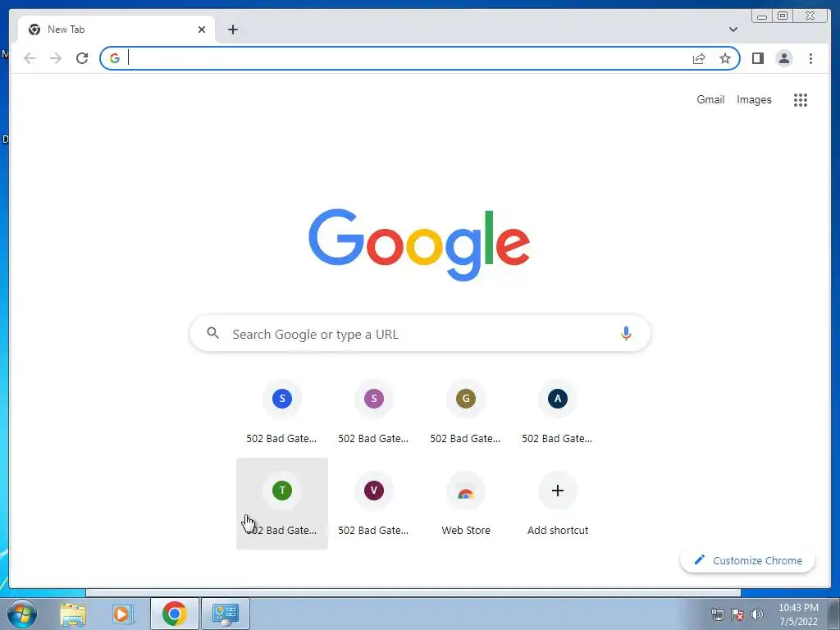Bookmark this tab with the star icon
The height and width of the screenshot is (630, 840).
click(x=725, y=58)
